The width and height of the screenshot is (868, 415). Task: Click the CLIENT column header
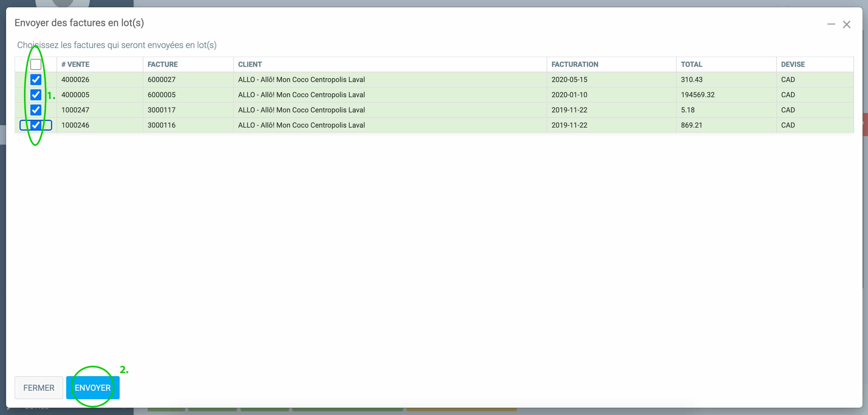pos(250,64)
